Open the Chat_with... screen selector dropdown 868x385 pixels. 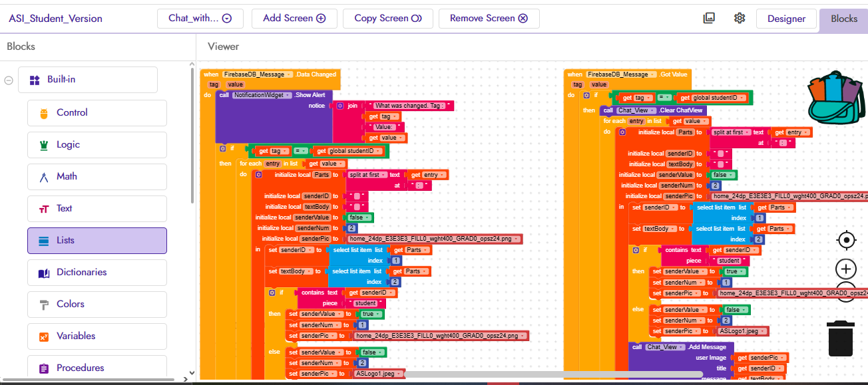[x=200, y=19]
